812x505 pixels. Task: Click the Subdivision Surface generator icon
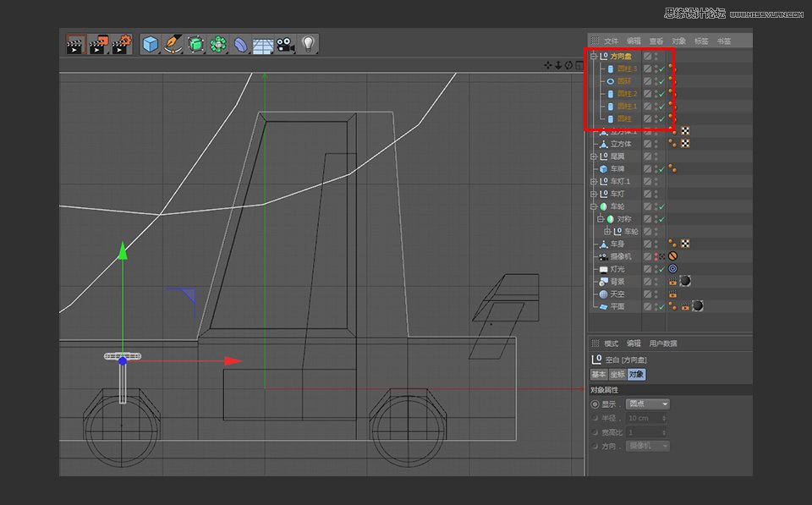click(x=195, y=45)
